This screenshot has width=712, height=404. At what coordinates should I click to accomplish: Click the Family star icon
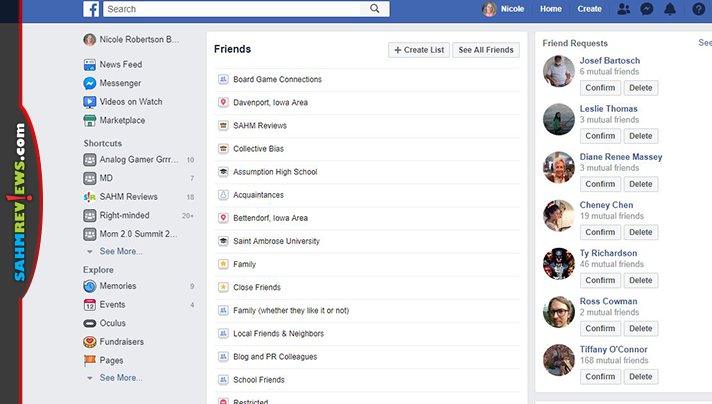click(223, 264)
